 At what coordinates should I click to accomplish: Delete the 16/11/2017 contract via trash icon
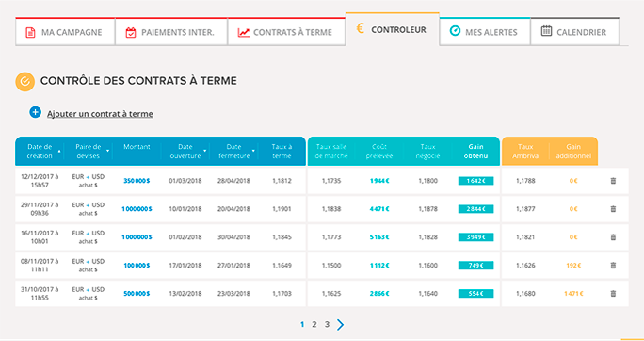[613, 237]
